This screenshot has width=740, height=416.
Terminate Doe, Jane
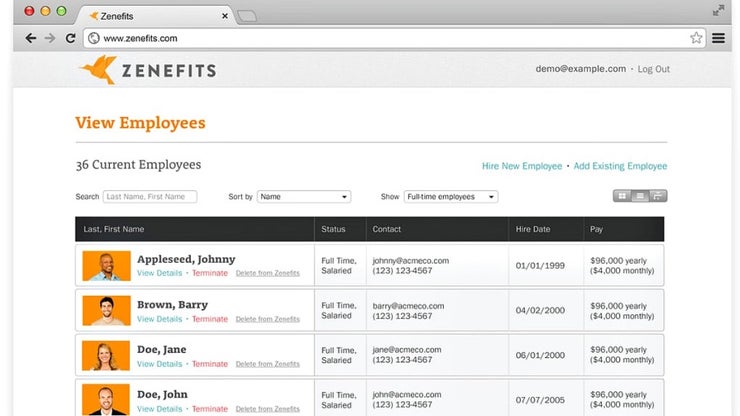pos(210,364)
